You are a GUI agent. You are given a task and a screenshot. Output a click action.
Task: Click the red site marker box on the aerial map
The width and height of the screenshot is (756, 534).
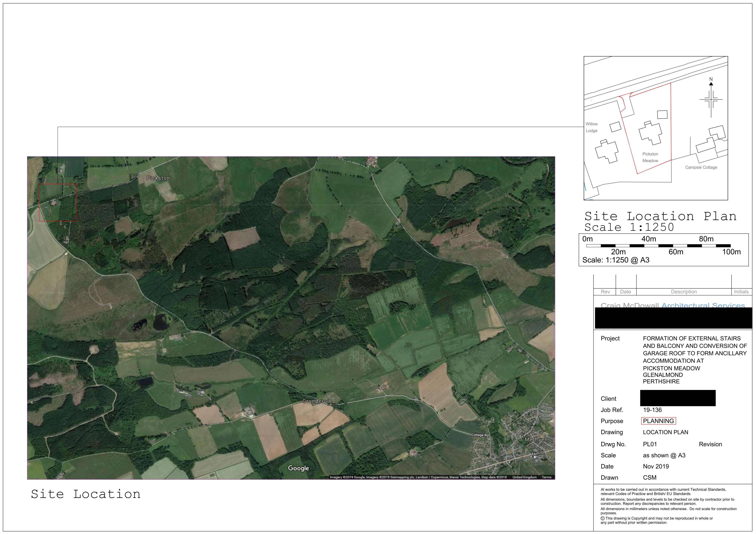(x=58, y=202)
